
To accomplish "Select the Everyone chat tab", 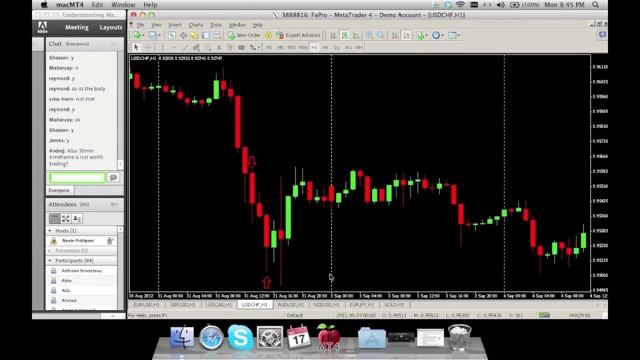I will coord(60,190).
